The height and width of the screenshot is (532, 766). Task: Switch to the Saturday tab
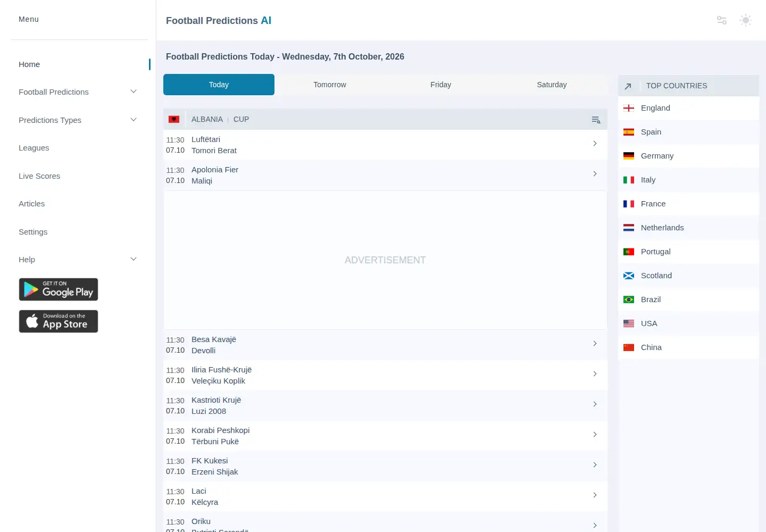pyautogui.click(x=552, y=85)
